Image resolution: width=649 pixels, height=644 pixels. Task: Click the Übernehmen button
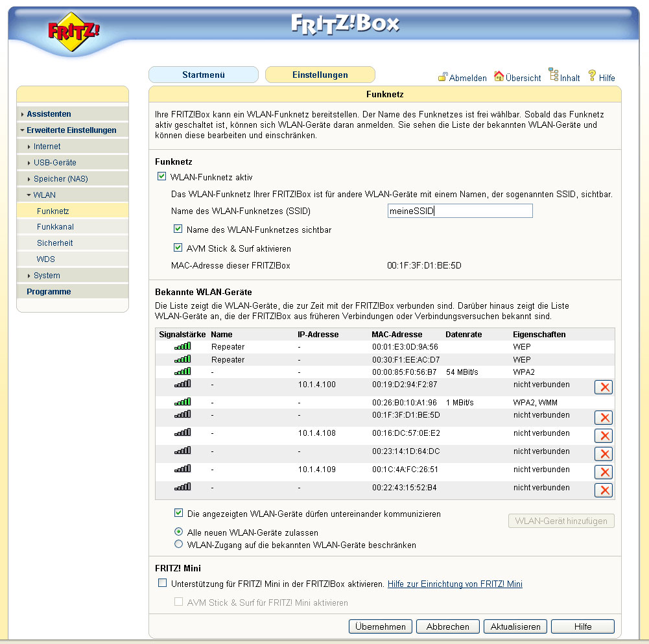[x=381, y=626]
